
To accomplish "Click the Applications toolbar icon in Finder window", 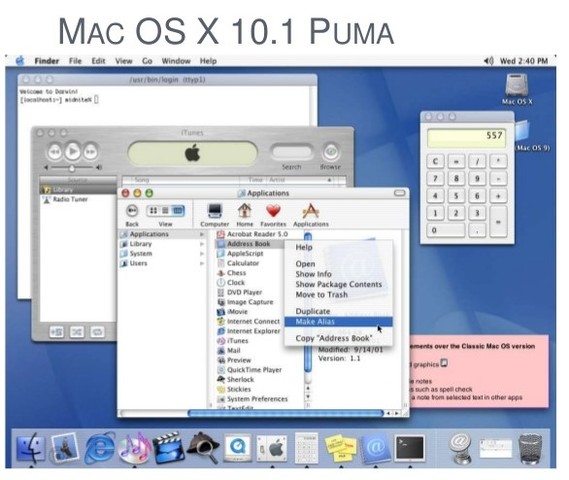I will [x=311, y=214].
